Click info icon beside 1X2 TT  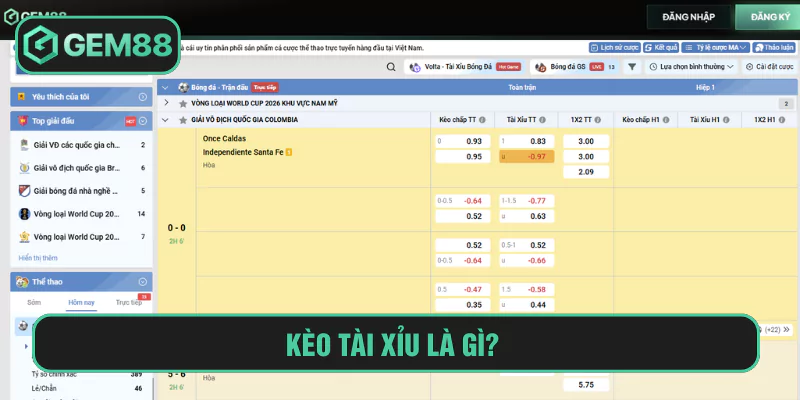coord(597,120)
